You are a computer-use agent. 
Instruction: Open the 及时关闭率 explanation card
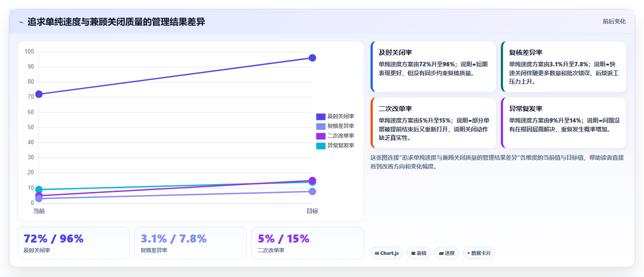point(433,67)
